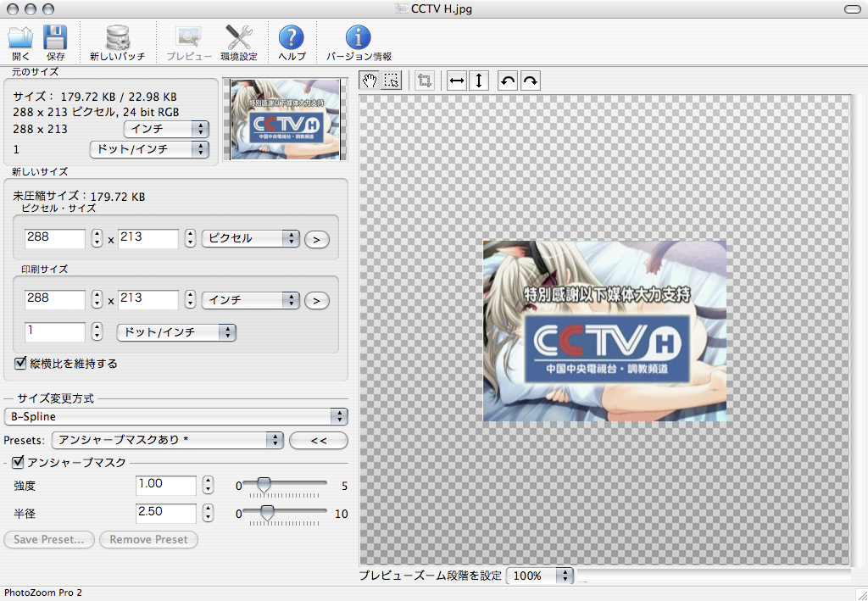Click stepper for 強度 value
The height and width of the screenshot is (601, 868).
(x=208, y=486)
